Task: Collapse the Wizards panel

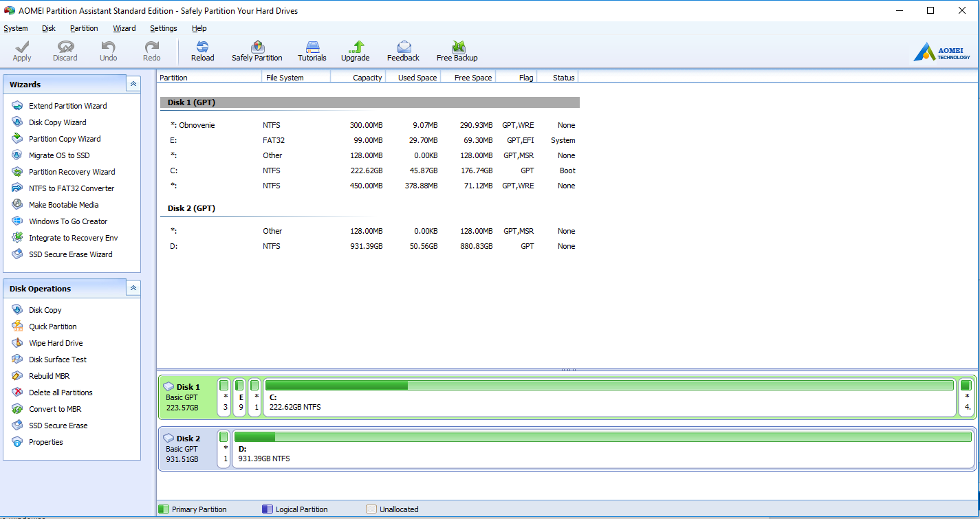Action: 133,84
